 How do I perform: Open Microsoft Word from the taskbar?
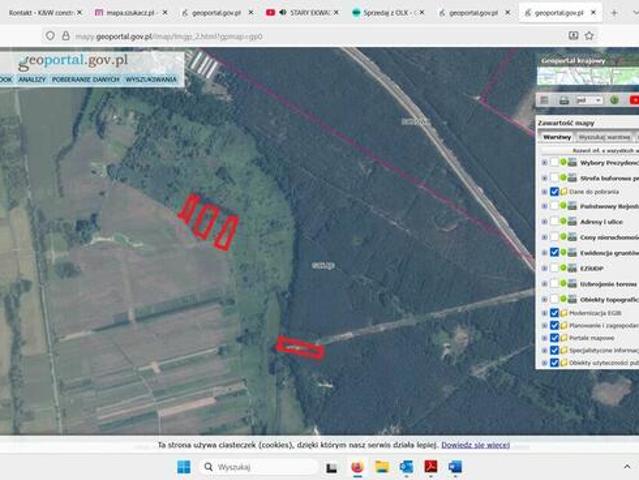455,467
